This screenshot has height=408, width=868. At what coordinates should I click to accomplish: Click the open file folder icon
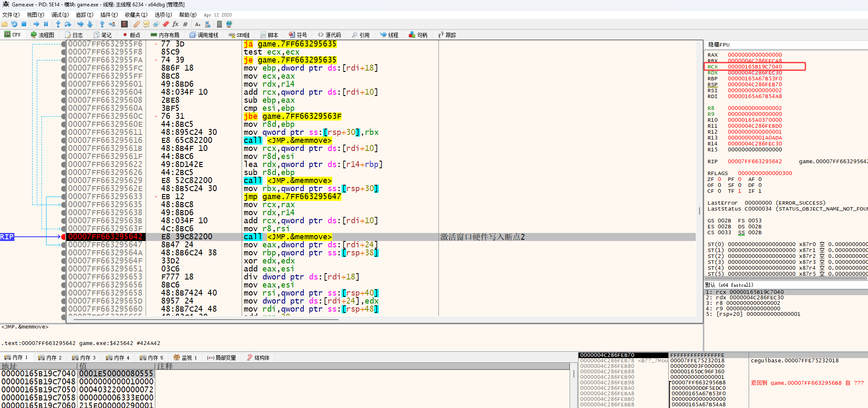pos(5,24)
